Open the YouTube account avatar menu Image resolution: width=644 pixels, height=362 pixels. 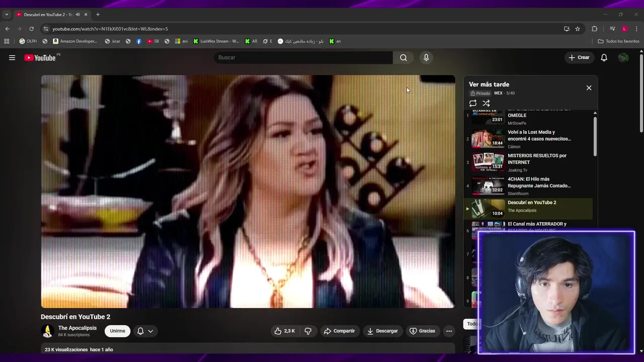click(x=623, y=57)
